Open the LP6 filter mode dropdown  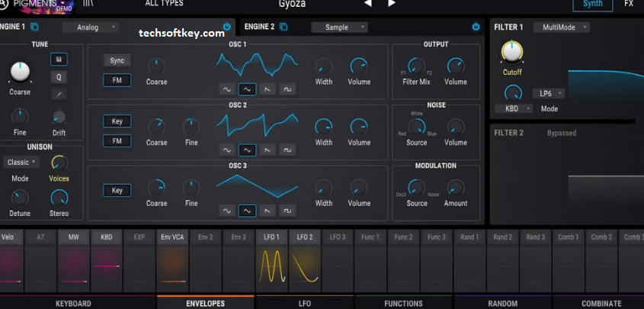pos(549,93)
